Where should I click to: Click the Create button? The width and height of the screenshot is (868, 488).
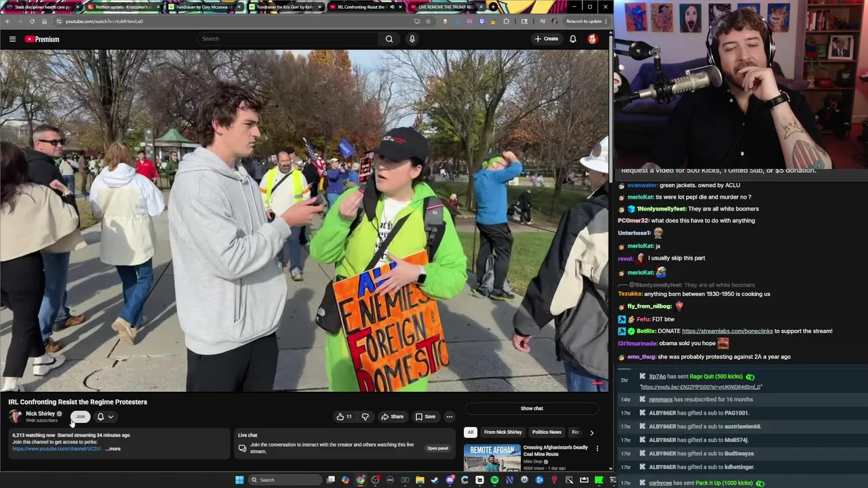(x=546, y=39)
